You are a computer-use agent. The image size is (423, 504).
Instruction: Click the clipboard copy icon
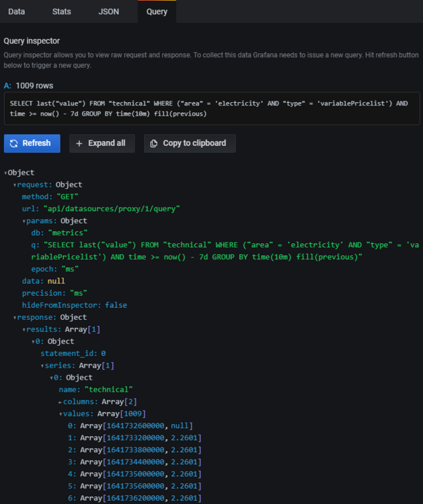(x=154, y=143)
